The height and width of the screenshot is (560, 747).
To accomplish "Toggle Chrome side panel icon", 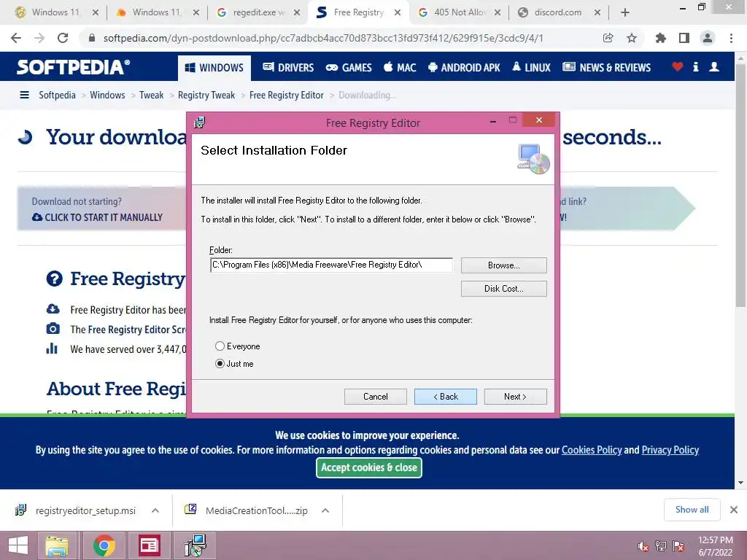I will point(684,38).
